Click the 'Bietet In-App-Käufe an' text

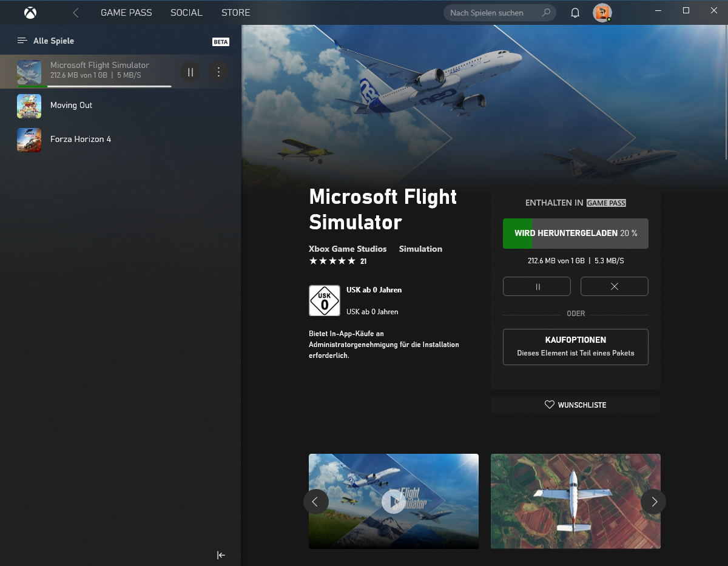click(346, 334)
